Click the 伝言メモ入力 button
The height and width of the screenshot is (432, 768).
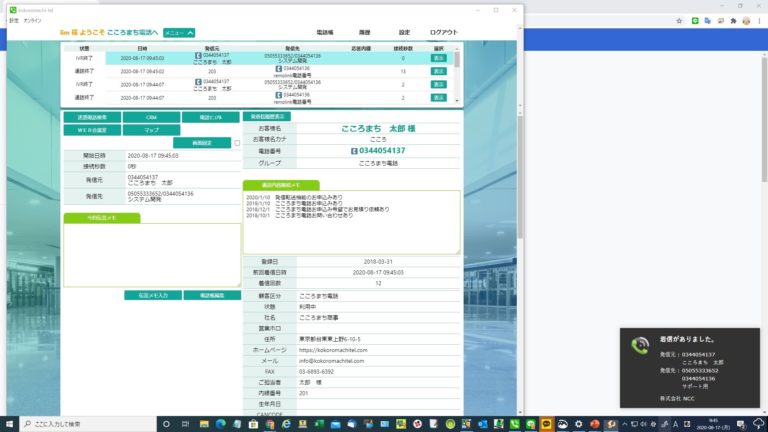click(x=153, y=295)
